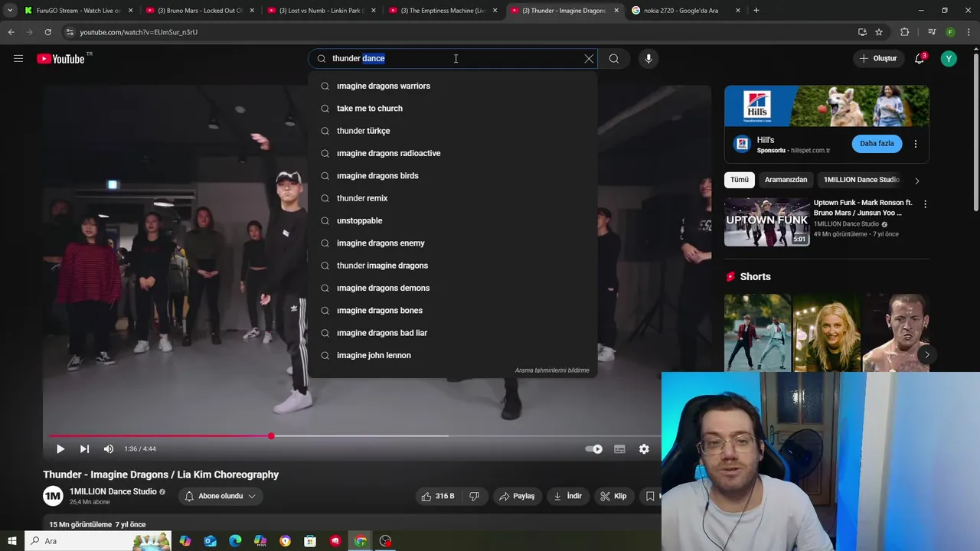Select suggestion imagine dragons radioactive
980x551 pixels.
(452, 153)
